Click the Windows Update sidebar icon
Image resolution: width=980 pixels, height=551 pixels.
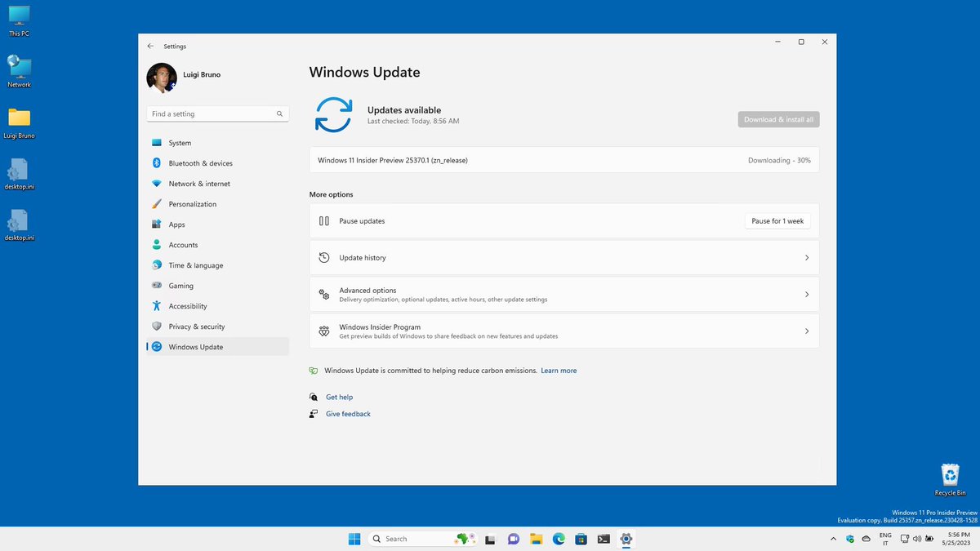156,347
